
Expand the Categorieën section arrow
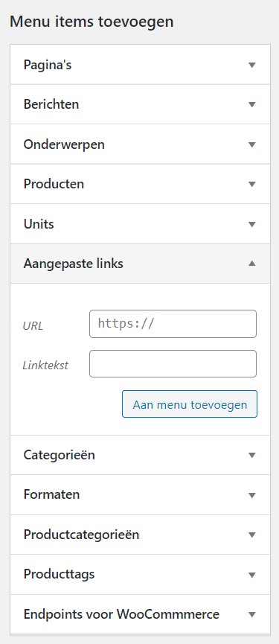click(x=252, y=455)
